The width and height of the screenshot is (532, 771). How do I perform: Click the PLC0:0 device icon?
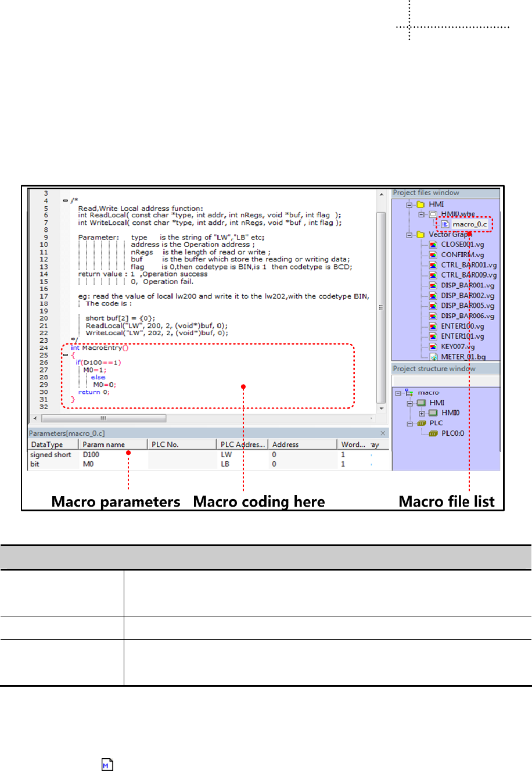[x=433, y=433]
